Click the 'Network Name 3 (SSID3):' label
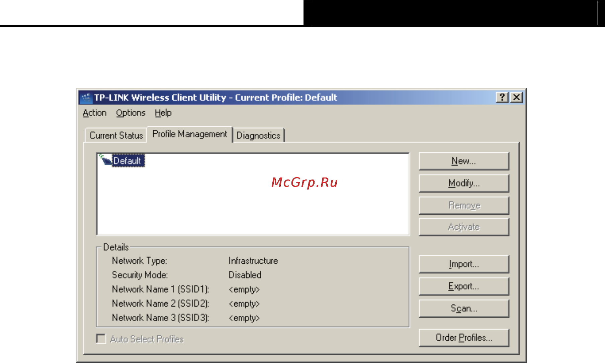Image resolution: width=605 pixels, height=364 pixels. coord(161,318)
